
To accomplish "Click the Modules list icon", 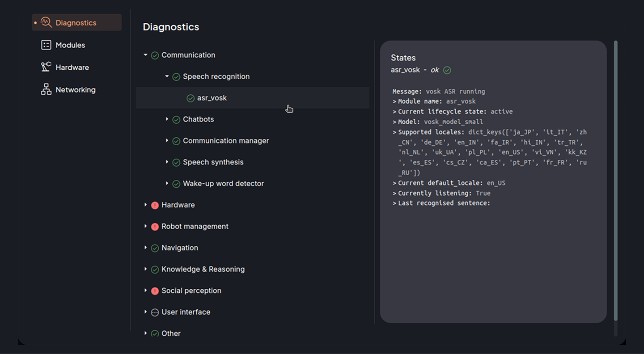I will tap(46, 45).
